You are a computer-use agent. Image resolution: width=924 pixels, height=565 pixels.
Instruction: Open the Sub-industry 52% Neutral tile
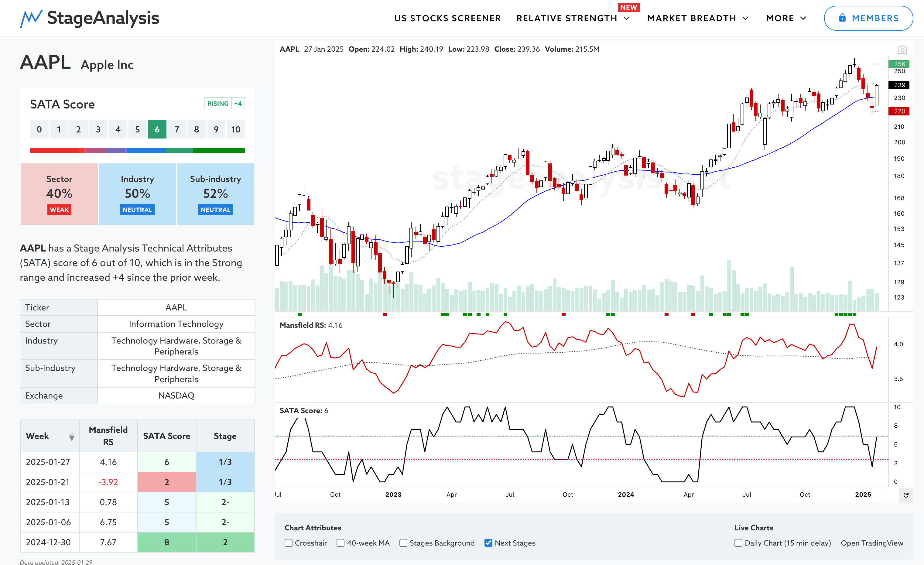coord(216,194)
